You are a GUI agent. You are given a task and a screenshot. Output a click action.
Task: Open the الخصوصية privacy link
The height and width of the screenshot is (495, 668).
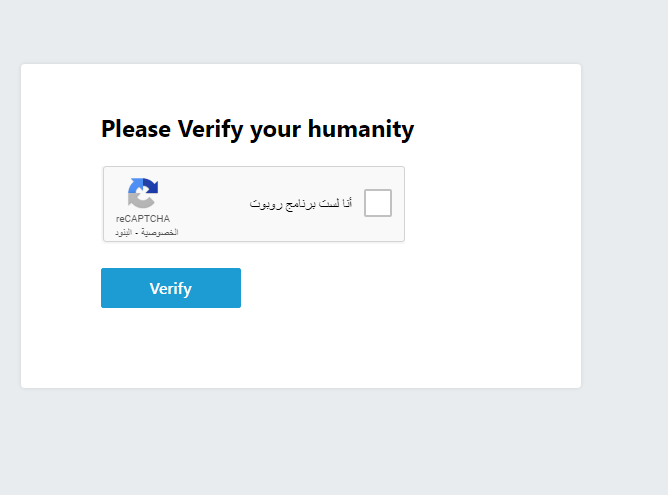[x=160, y=232]
